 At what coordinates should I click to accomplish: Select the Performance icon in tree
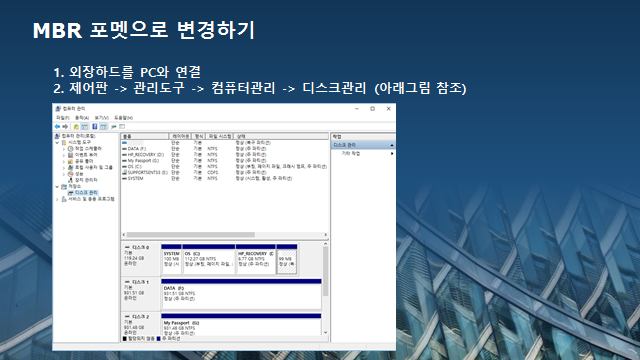(70, 174)
